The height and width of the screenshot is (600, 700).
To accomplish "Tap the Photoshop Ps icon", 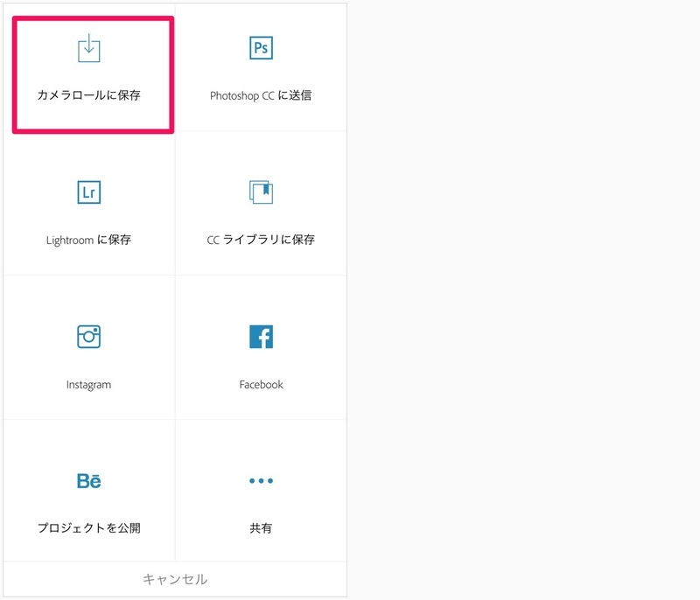I will 261,48.
